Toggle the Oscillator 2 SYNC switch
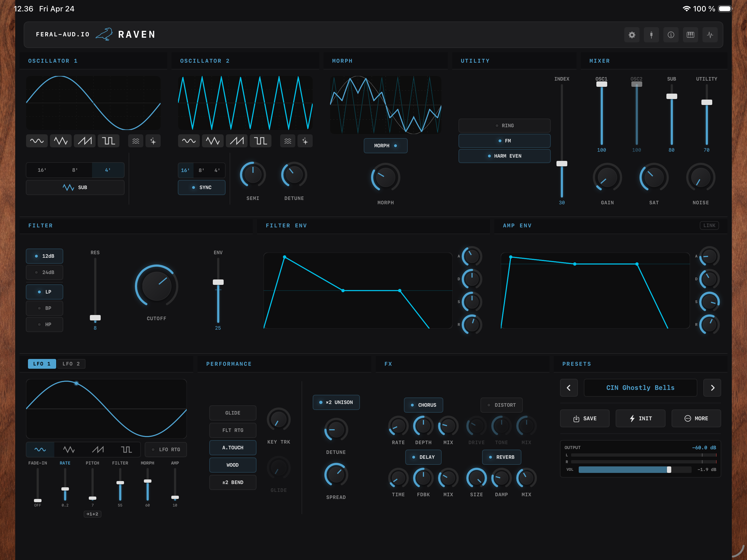The width and height of the screenshot is (747, 560). (202, 187)
